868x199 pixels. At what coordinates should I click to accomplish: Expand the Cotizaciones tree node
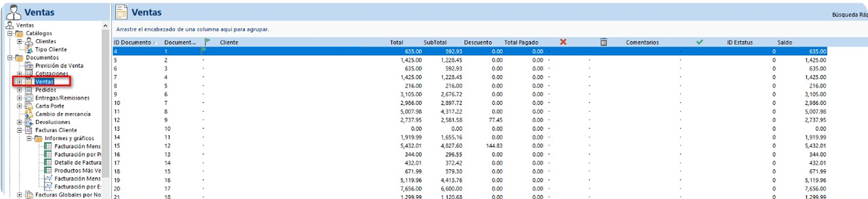pos(19,74)
